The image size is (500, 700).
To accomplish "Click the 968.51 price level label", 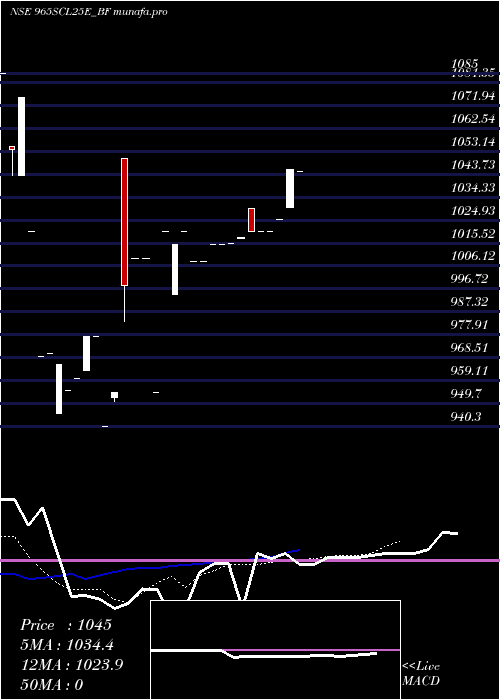I will pos(470,348).
